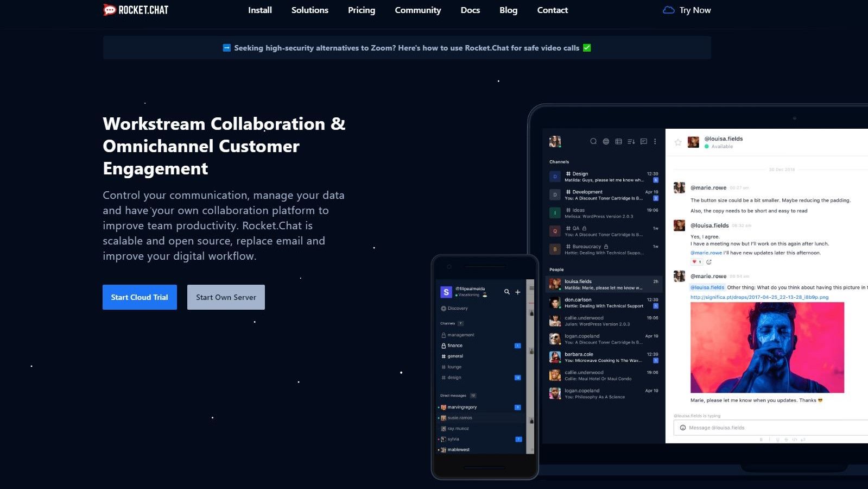This screenshot has width=868, height=489.
Task: Click the view mode table icon in sidebar
Action: pos(618,141)
